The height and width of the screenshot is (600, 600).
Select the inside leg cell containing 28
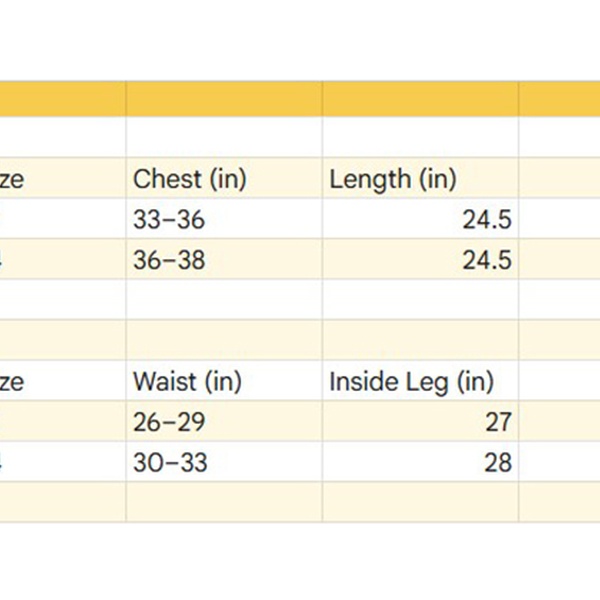[420, 462]
